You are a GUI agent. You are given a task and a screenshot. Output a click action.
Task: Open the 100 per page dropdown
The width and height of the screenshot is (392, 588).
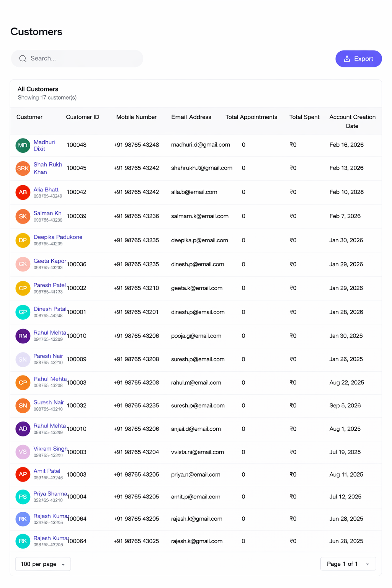point(43,564)
